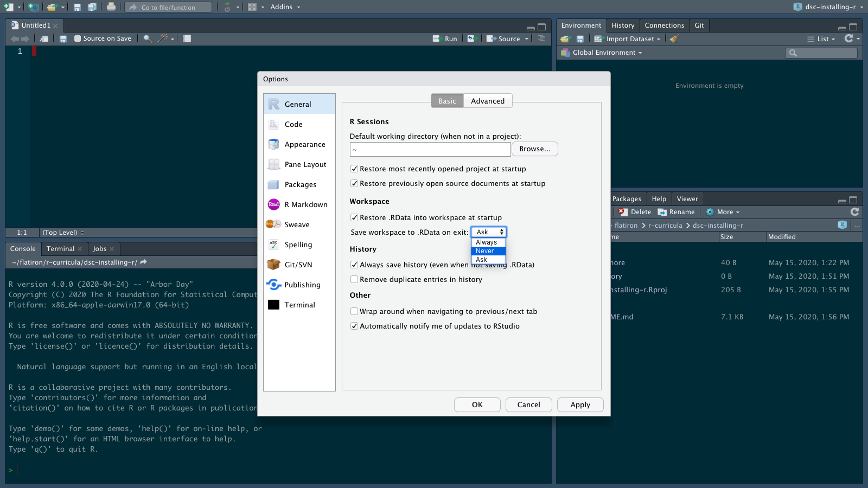The height and width of the screenshot is (488, 868).
Task: Save current document from main toolbar
Action: [x=77, y=7]
